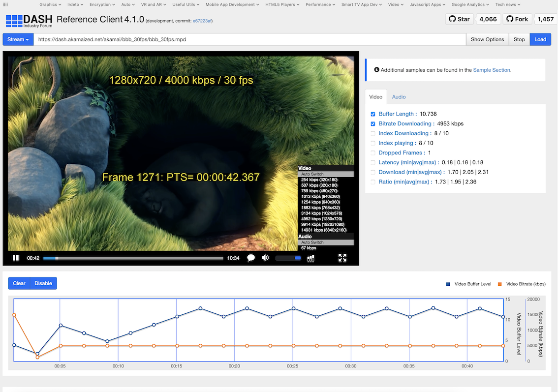
Task: Open the fork count 1,457
Action: 546,19
